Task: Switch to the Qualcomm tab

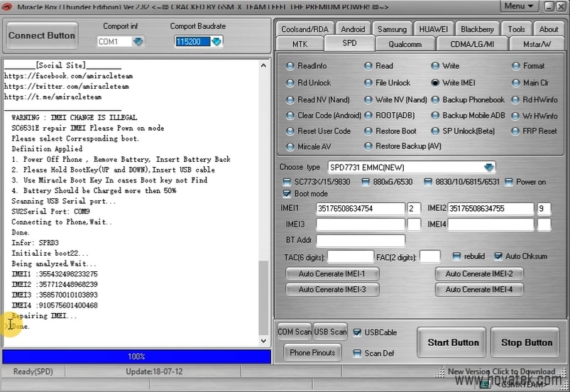Action: pos(405,44)
